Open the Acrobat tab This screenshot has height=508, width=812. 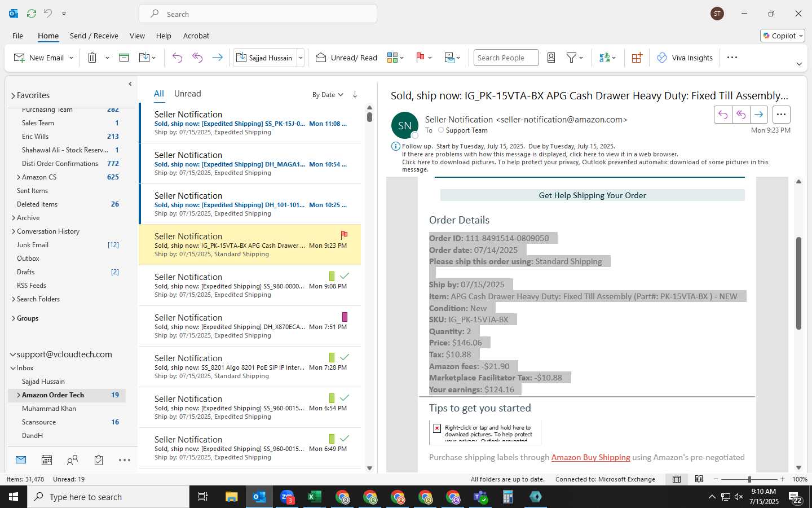[x=196, y=36]
